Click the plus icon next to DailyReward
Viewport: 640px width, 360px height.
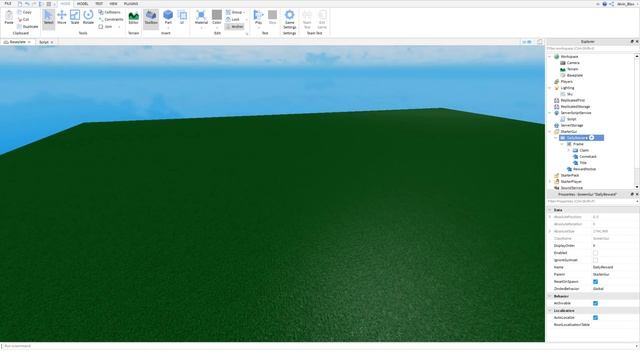tap(591, 138)
